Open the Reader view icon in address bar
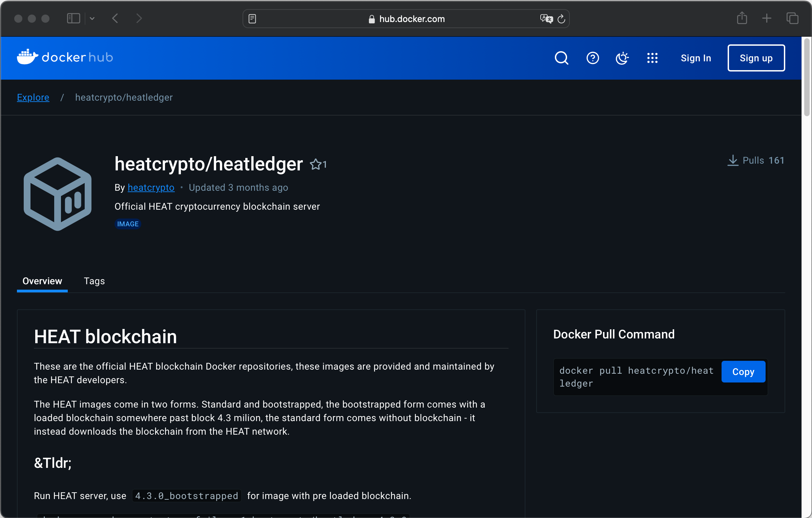The width and height of the screenshot is (812, 518). [x=252, y=19]
